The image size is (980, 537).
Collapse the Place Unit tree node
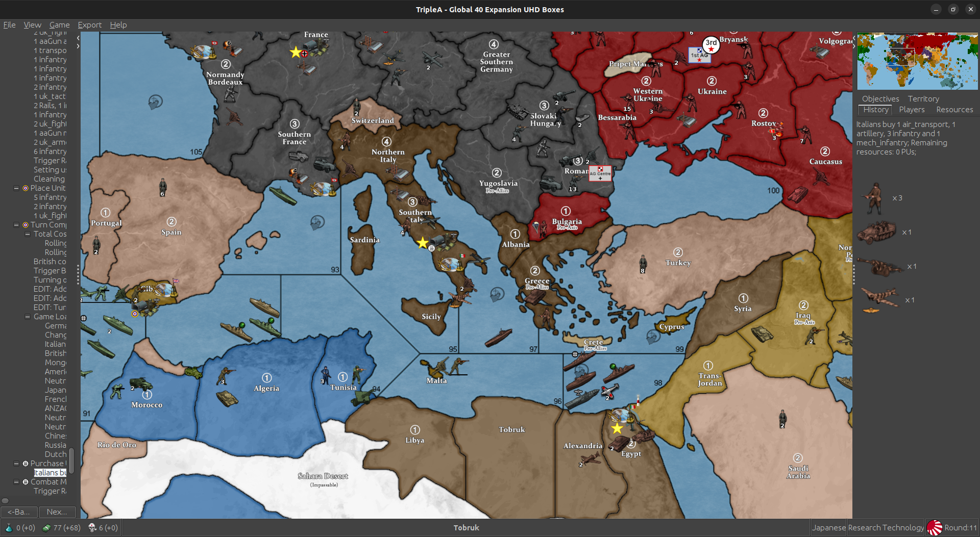pos(16,188)
